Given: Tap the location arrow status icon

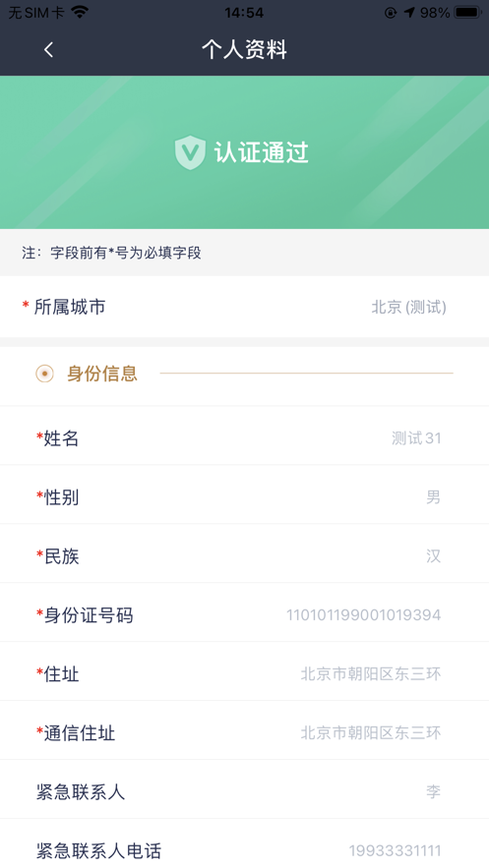Looking at the screenshot, I should click(x=410, y=12).
